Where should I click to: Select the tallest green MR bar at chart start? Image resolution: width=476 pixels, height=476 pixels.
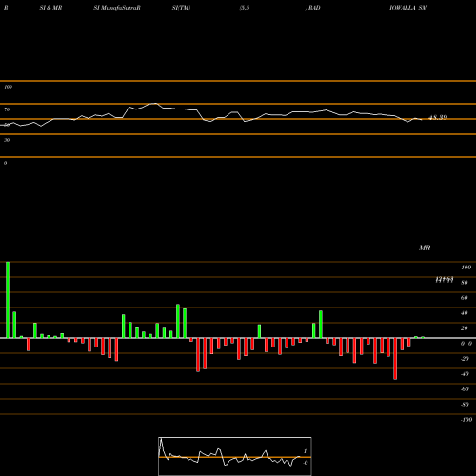pyautogui.click(x=8, y=300)
